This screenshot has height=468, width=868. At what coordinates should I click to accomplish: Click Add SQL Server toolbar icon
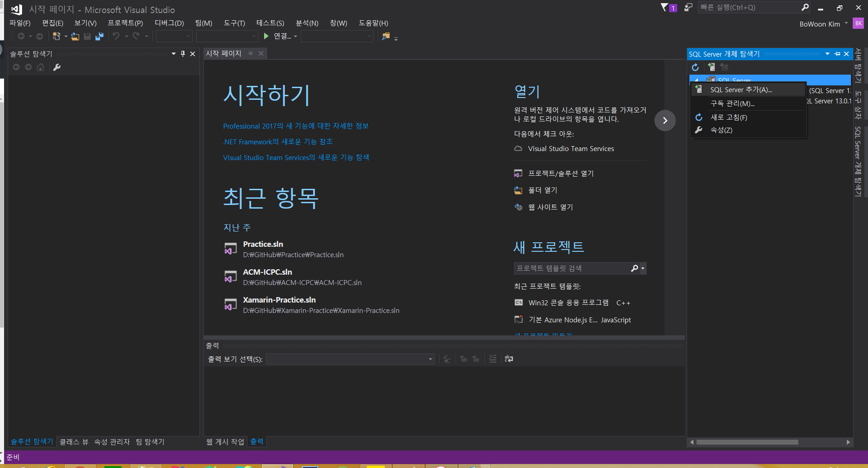pos(711,67)
